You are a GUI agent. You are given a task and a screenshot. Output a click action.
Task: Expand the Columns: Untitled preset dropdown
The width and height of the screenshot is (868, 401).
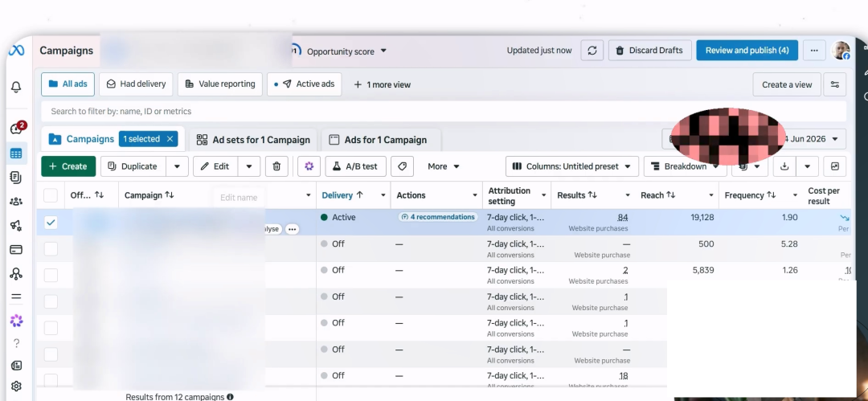point(572,166)
